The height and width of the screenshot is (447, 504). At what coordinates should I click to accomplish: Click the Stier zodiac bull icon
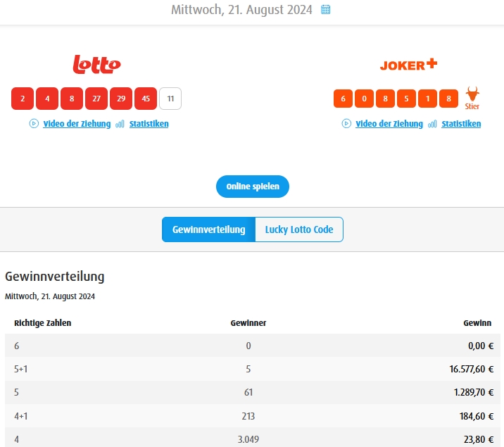472,94
